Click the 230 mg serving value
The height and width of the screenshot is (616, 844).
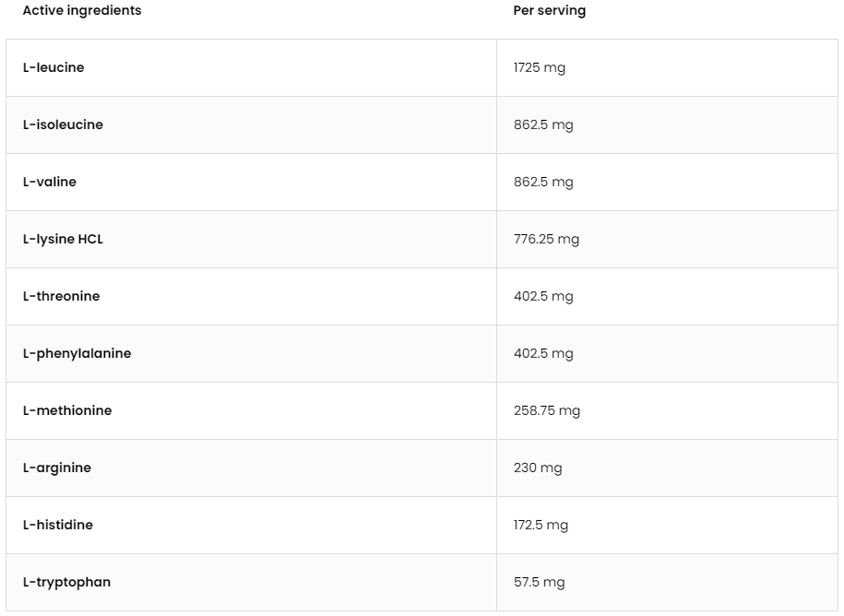tap(537, 468)
